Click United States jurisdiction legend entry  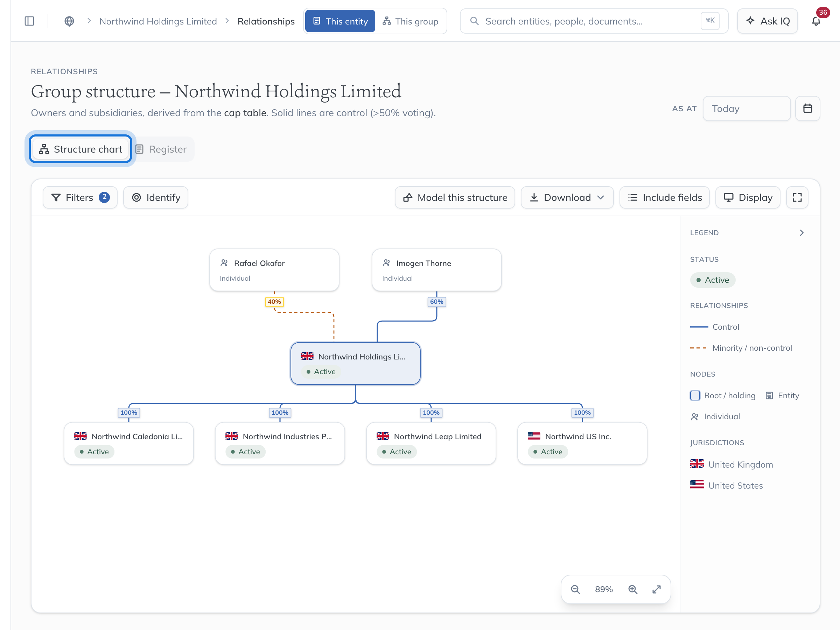727,485
